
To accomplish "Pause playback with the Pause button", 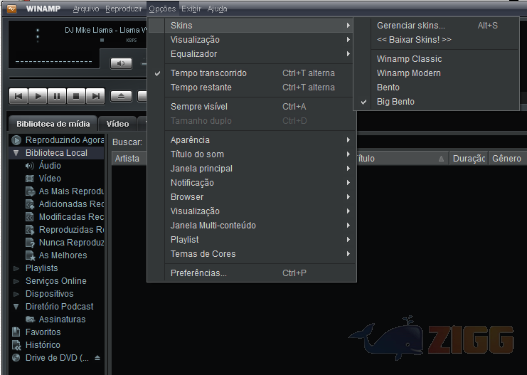I will pyautogui.click(x=57, y=96).
